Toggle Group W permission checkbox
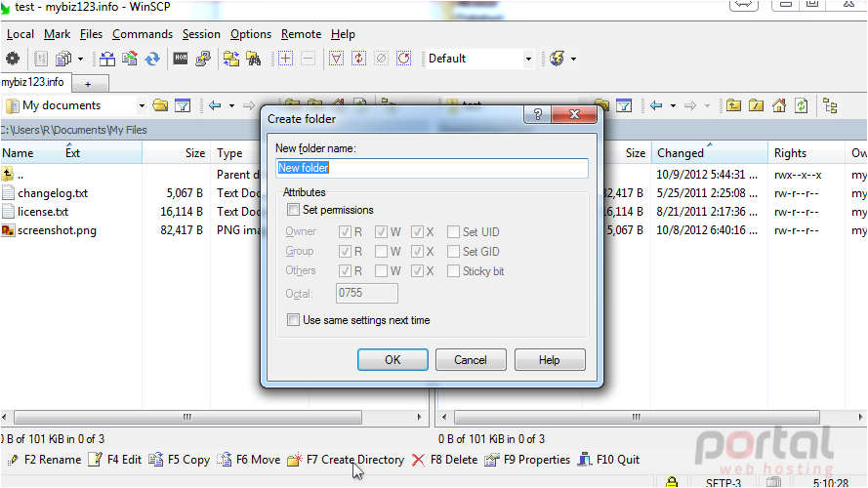The image size is (868, 488). coord(381,252)
